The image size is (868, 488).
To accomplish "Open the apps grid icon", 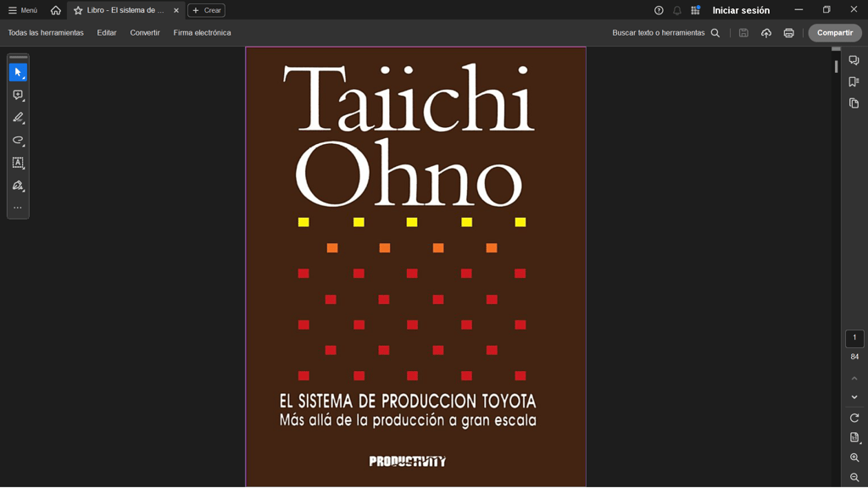I will pyautogui.click(x=695, y=10).
